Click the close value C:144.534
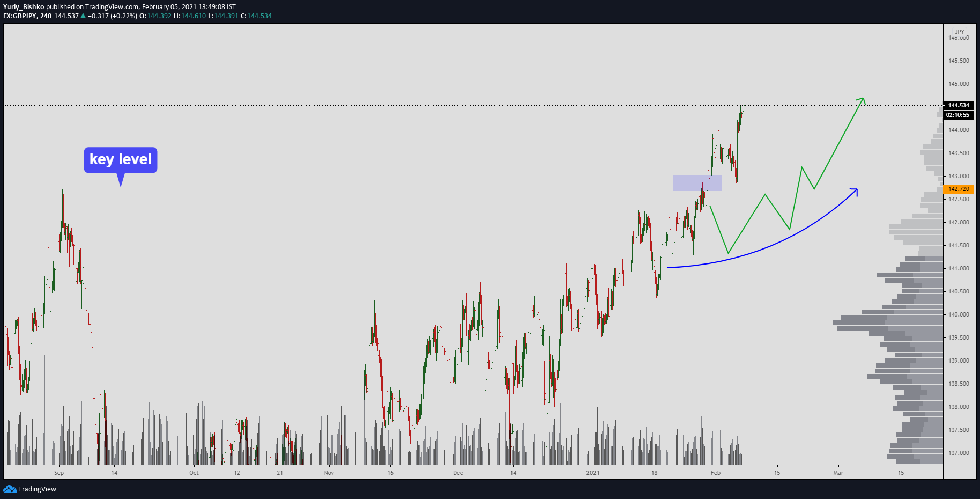 click(256, 16)
